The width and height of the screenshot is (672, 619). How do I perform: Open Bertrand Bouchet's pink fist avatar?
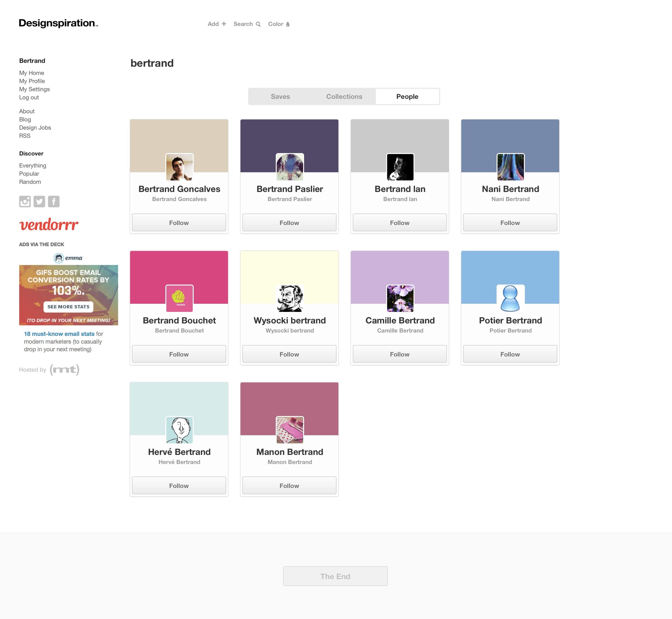tap(179, 298)
